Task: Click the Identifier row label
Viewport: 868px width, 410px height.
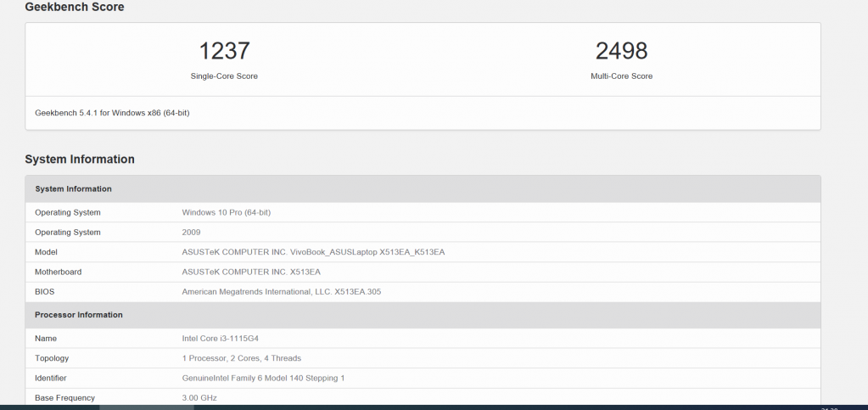Action: point(51,378)
